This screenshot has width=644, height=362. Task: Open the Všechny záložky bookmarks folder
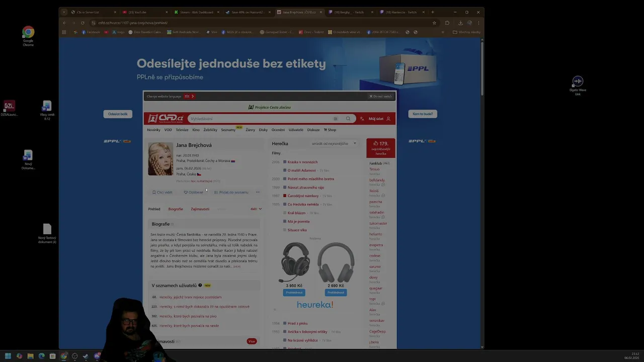click(x=466, y=32)
